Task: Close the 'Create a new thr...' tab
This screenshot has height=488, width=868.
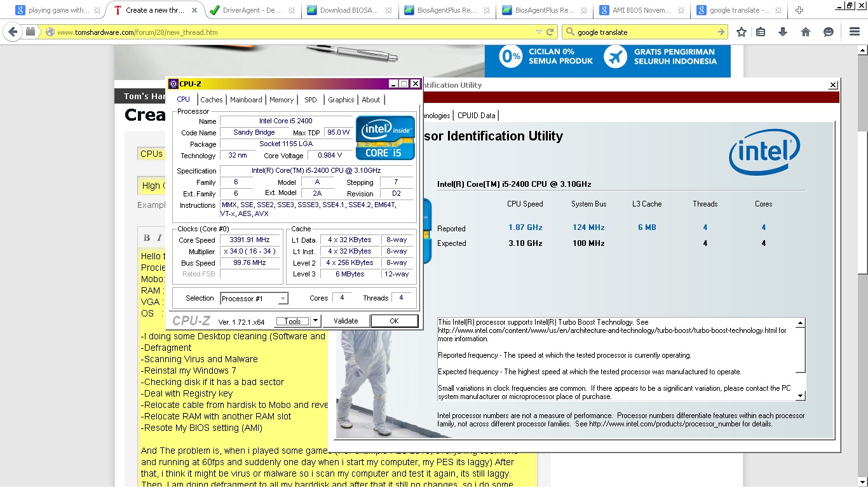Action: [x=194, y=10]
